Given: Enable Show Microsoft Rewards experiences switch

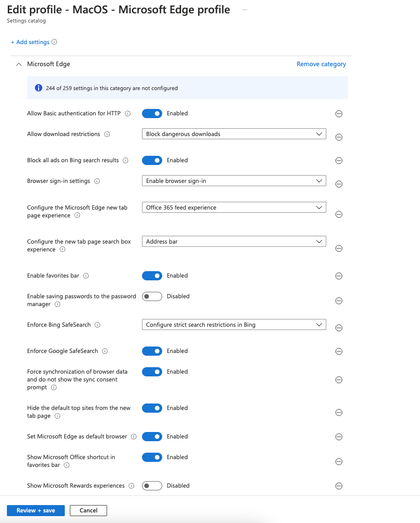Looking at the screenshot, I should tap(152, 486).
